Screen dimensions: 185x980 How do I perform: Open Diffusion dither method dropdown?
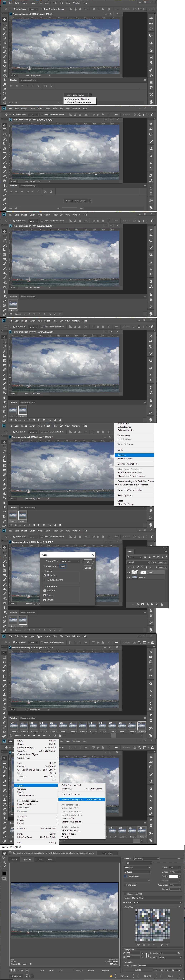coord(137,872)
